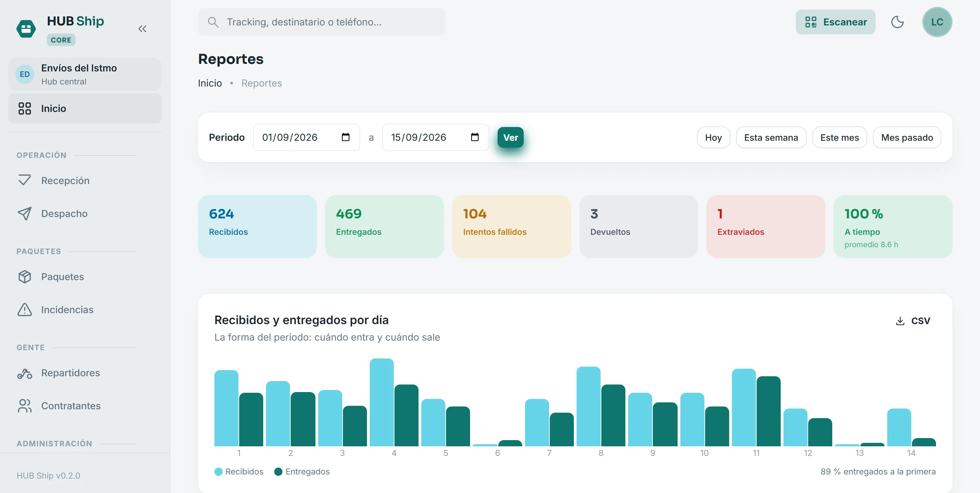The height and width of the screenshot is (493, 980).
Task: Expand the Envíos del Istmo hub selector
Action: 85,74
